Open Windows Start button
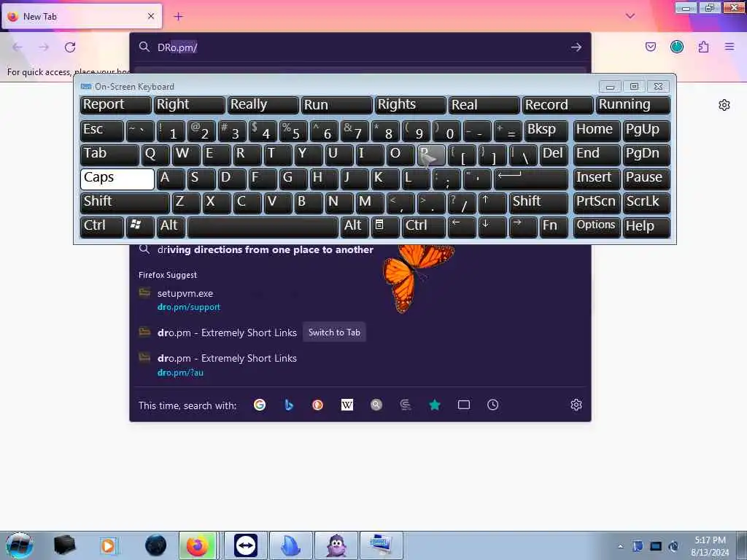 point(19,545)
